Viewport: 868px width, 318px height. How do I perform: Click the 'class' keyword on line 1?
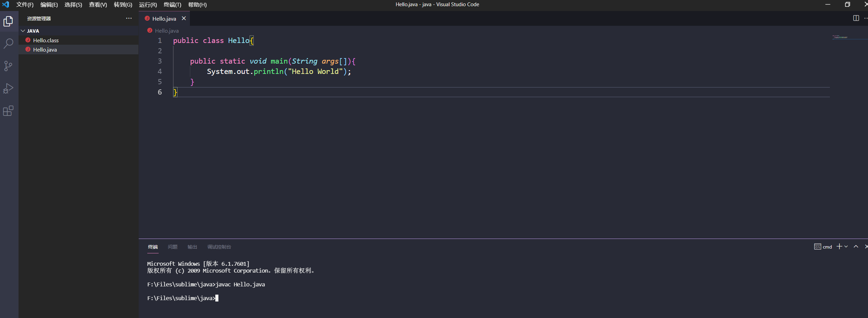click(x=213, y=41)
